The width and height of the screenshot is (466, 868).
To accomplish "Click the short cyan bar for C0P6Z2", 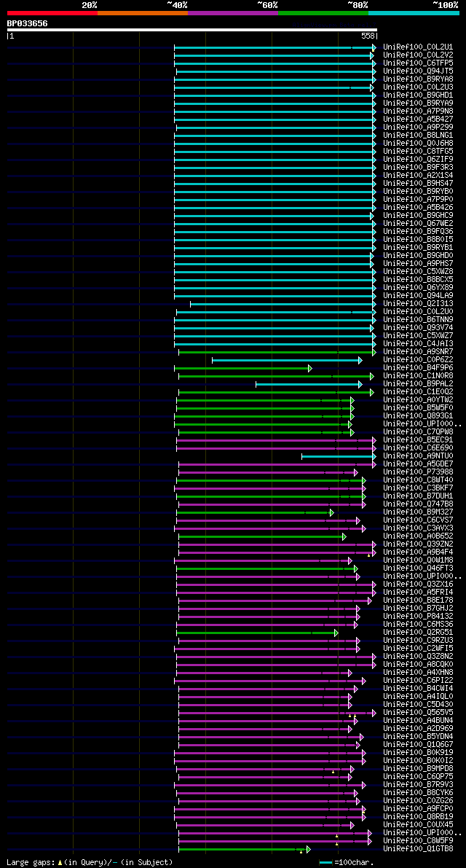I will point(287,360).
